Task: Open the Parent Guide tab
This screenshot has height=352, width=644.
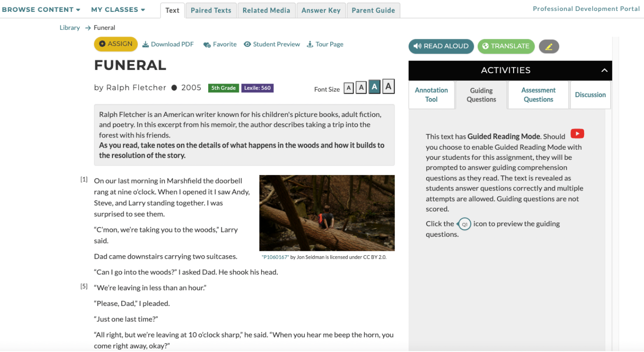Action: click(x=373, y=11)
